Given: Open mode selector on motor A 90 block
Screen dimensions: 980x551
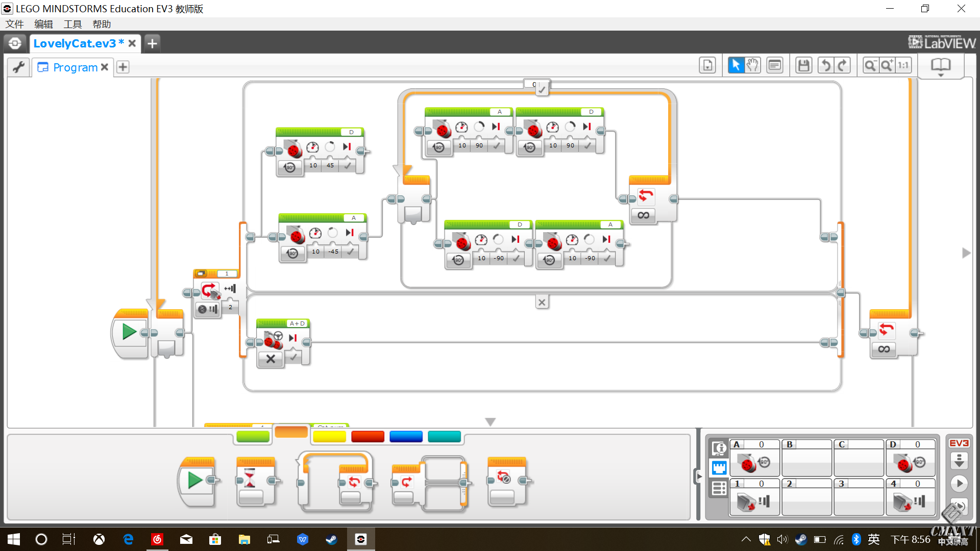Looking at the screenshot, I should click(439, 147).
